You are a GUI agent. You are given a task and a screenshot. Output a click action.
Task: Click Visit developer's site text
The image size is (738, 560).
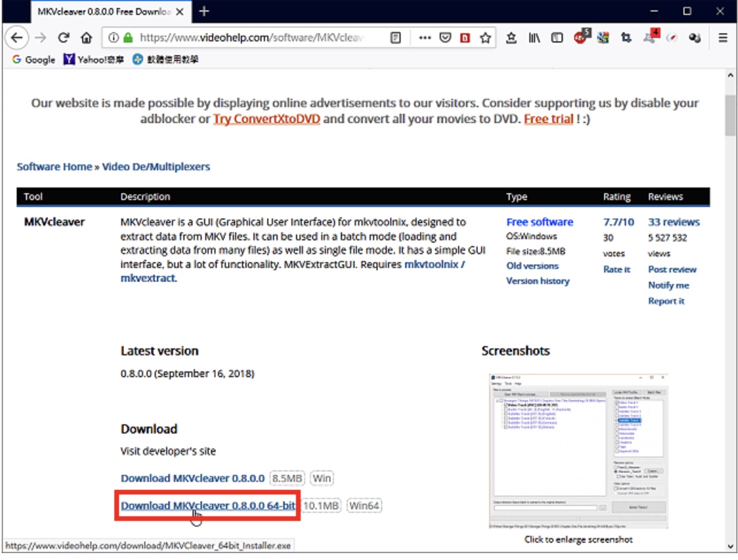(x=168, y=451)
